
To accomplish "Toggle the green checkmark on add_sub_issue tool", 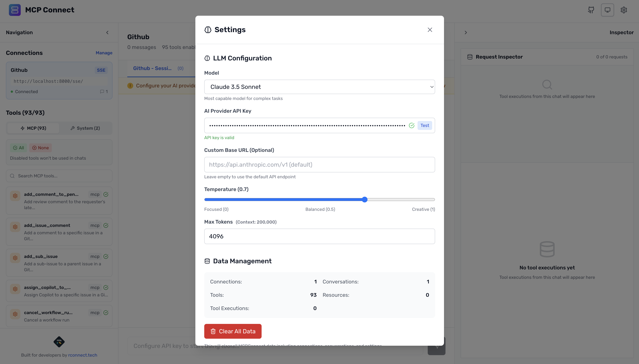I will tap(106, 256).
